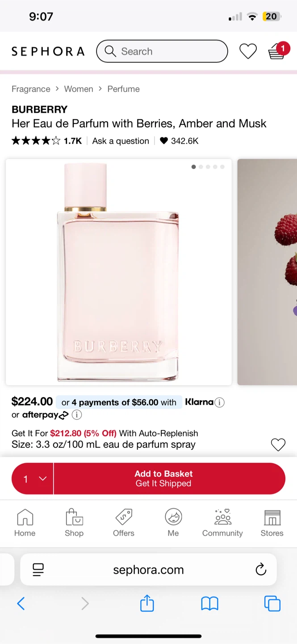Tap the Afterpay info icon

click(x=77, y=415)
